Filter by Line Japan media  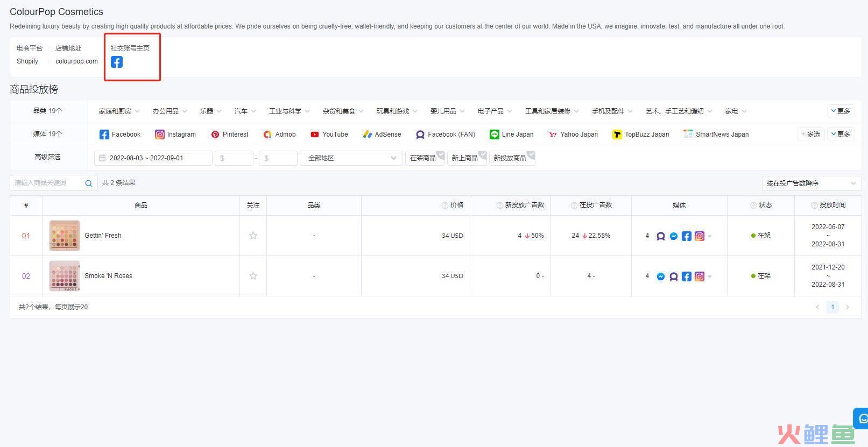pyautogui.click(x=512, y=134)
